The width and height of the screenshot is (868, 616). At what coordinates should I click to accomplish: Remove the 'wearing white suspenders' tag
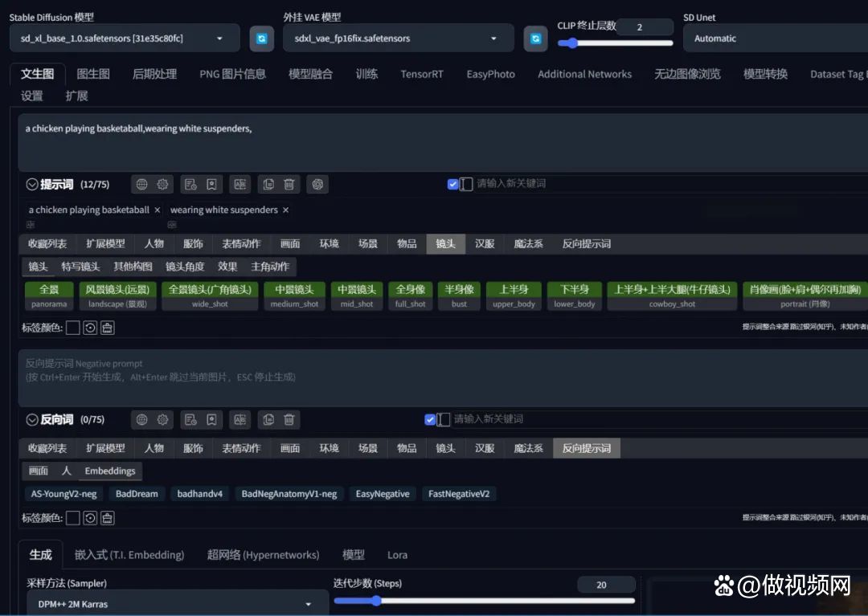tap(285, 210)
